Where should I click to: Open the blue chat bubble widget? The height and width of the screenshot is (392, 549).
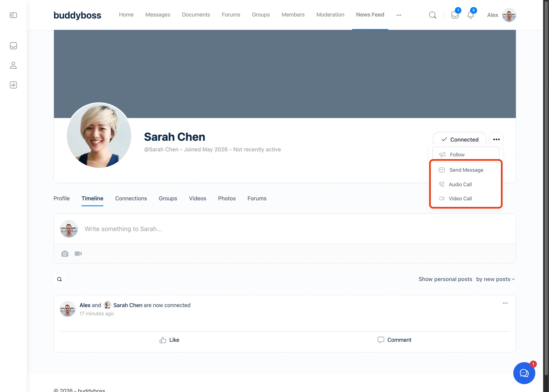tap(524, 373)
